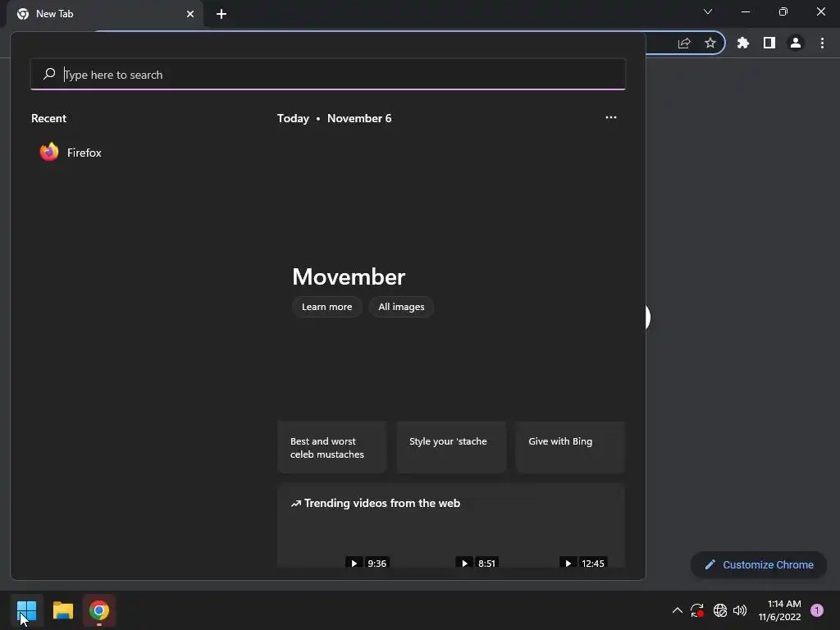The height and width of the screenshot is (630, 840).
Task: Click the Customize Chrome button
Action: pos(759,564)
